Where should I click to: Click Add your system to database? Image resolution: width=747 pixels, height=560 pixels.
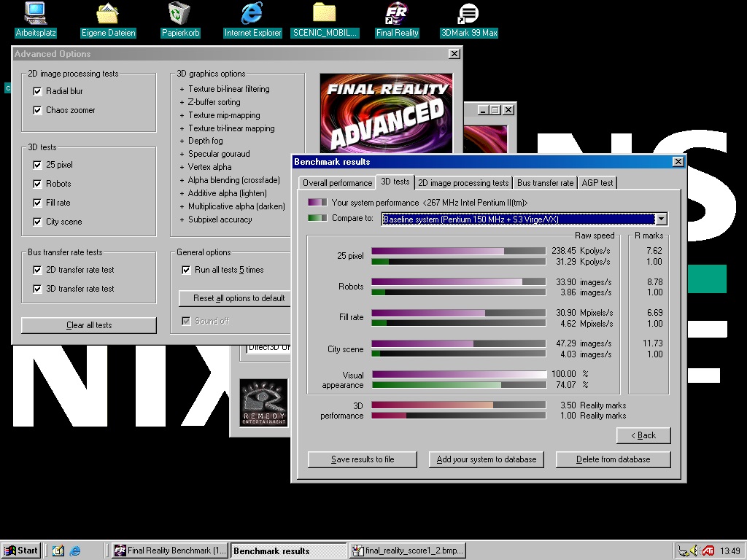pos(487,459)
